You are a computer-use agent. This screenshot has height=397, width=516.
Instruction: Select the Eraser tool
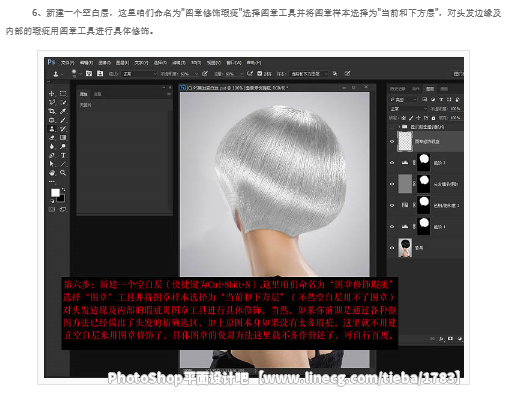point(52,138)
